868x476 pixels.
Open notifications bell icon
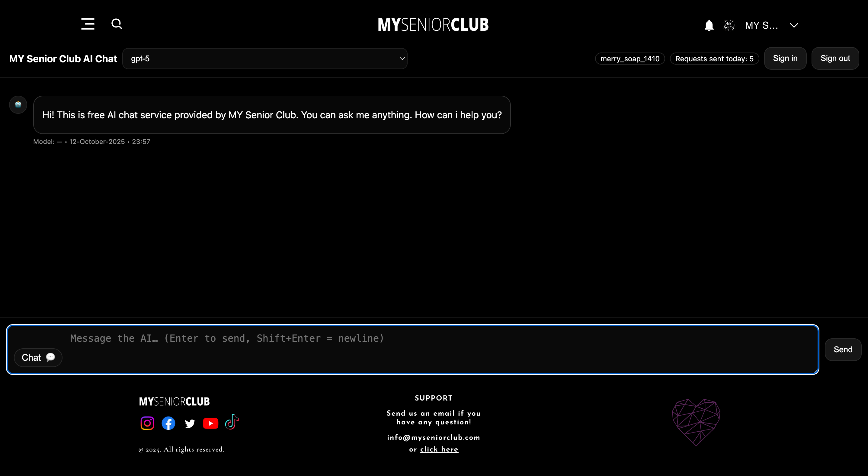(709, 25)
